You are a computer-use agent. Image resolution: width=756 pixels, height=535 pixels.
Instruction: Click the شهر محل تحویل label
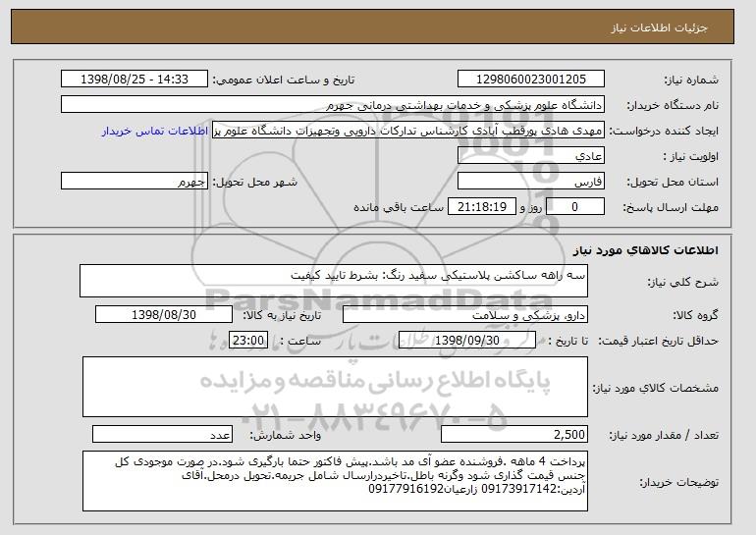[255, 182]
